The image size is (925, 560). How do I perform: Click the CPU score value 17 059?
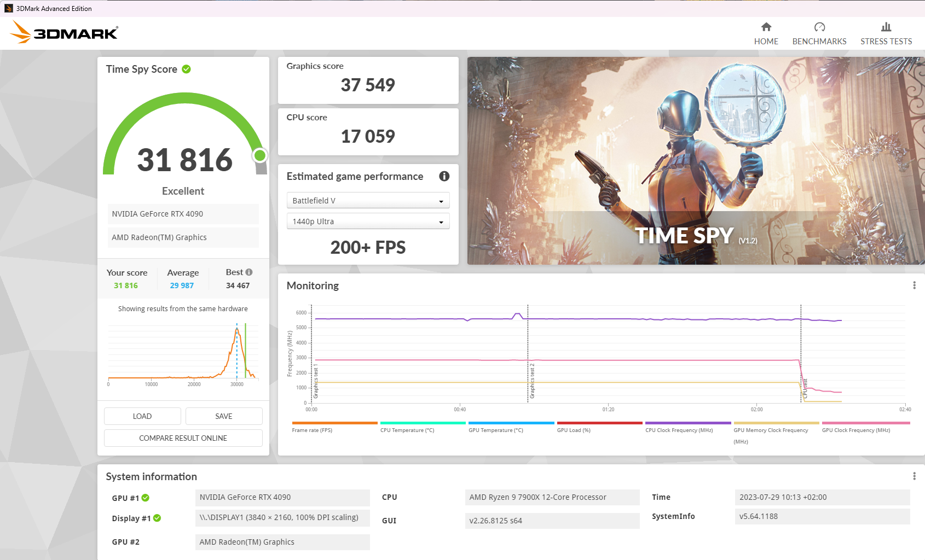pos(368,136)
